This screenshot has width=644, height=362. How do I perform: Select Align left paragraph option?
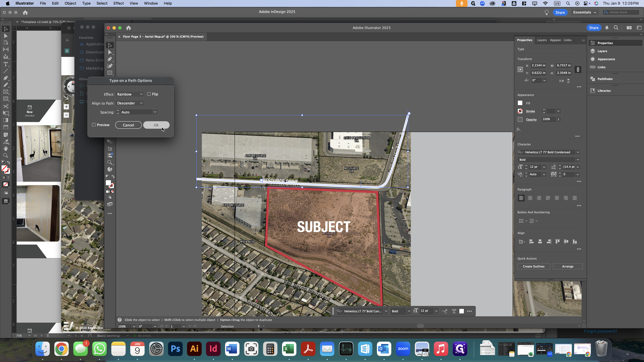click(521, 198)
